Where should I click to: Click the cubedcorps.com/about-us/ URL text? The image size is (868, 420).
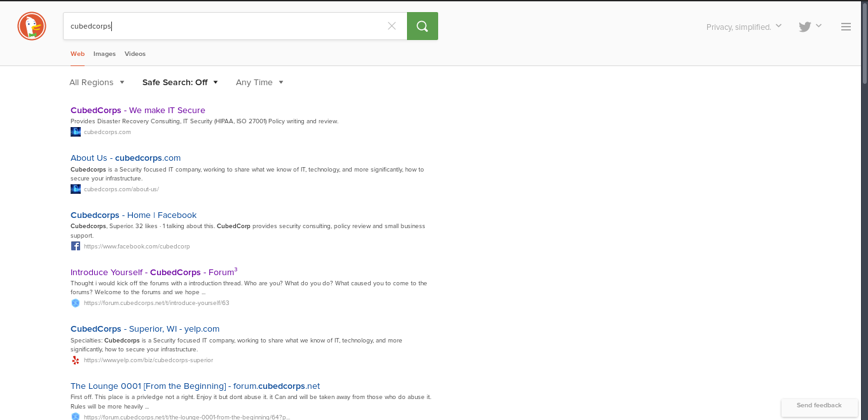[x=121, y=189]
